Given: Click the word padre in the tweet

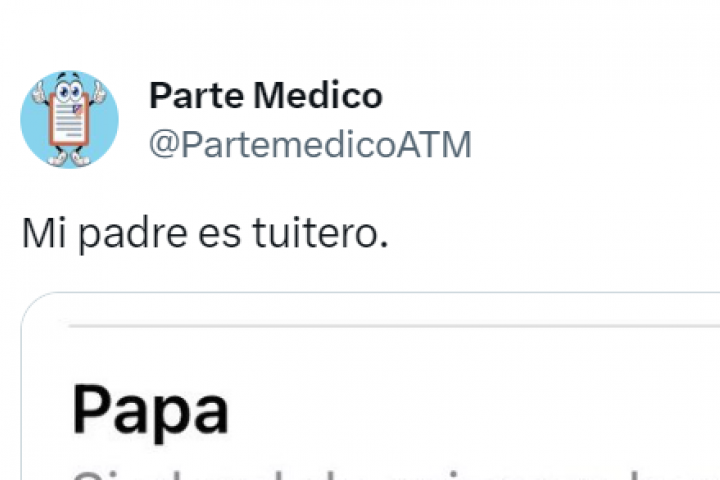Looking at the screenshot, I should click(x=132, y=234).
